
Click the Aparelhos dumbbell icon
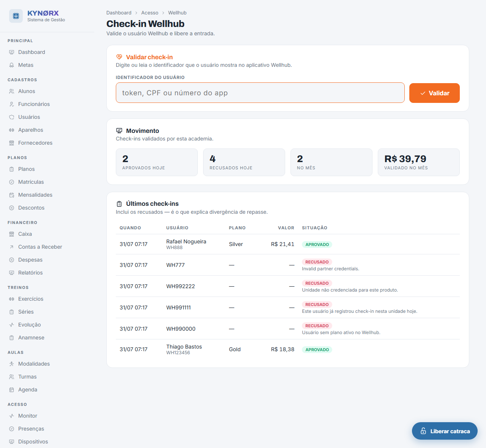coord(12,130)
